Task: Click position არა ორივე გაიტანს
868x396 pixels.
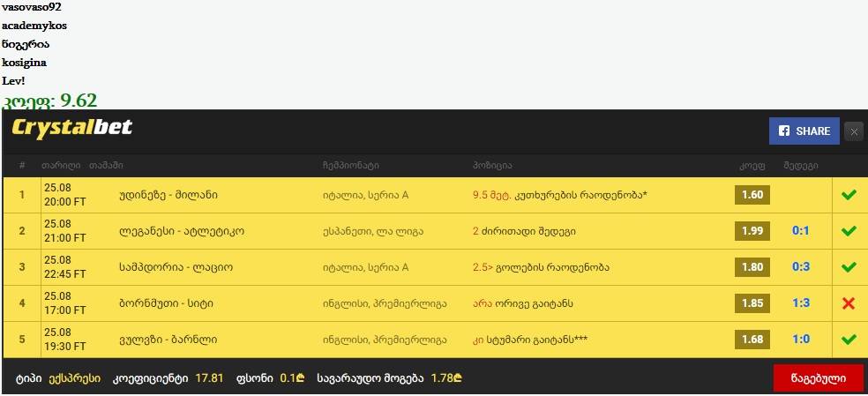Action: 522,303
